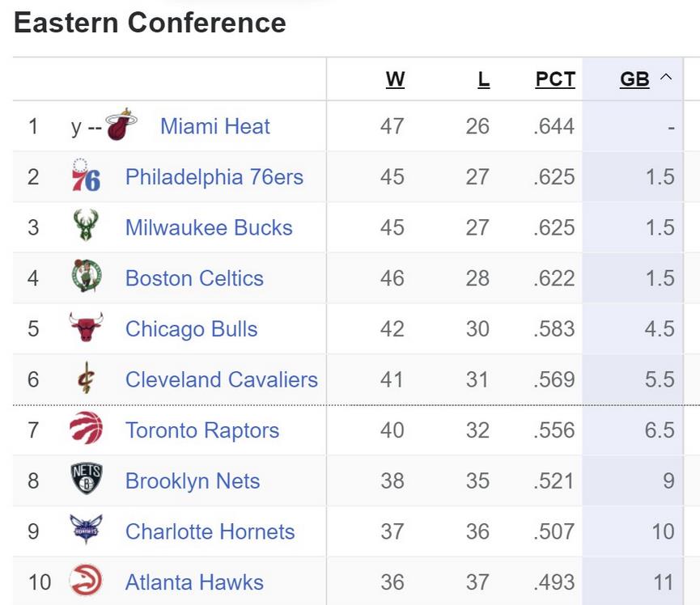Click the Charlotte Hornets logo icon
The width and height of the screenshot is (700, 605).
(86, 531)
